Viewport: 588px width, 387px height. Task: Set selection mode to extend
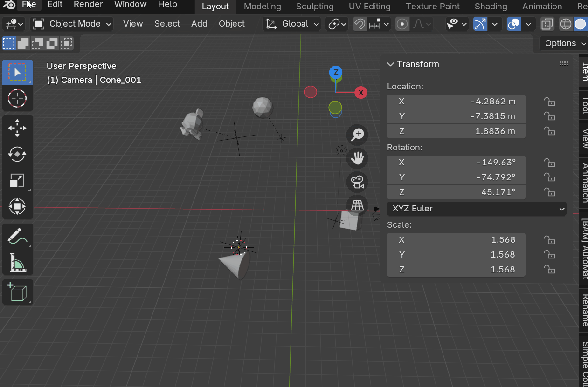click(23, 44)
